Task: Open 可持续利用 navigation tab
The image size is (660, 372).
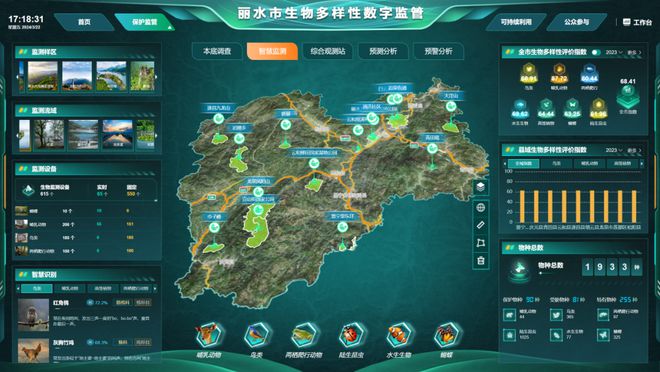Action: click(x=516, y=22)
